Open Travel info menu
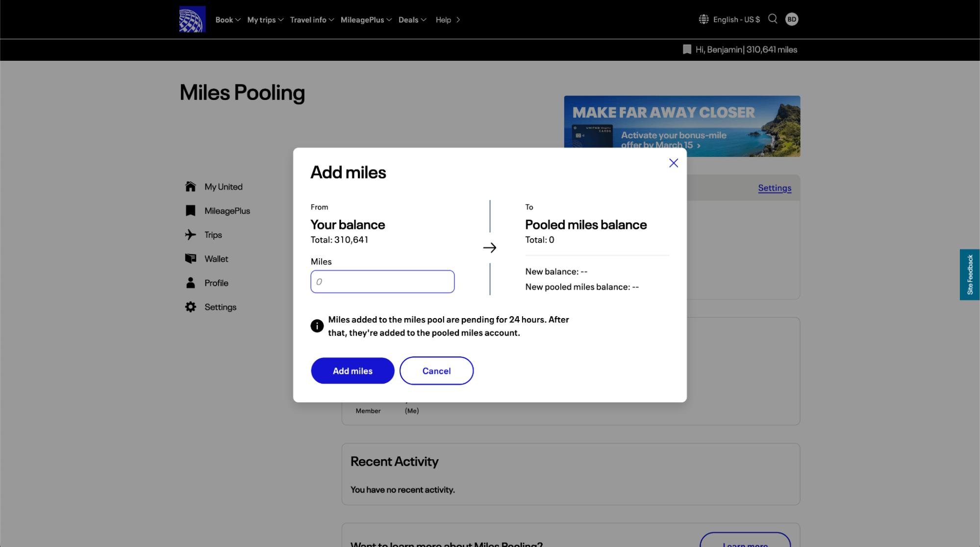This screenshot has height=547, width=980. coord(312,20)
